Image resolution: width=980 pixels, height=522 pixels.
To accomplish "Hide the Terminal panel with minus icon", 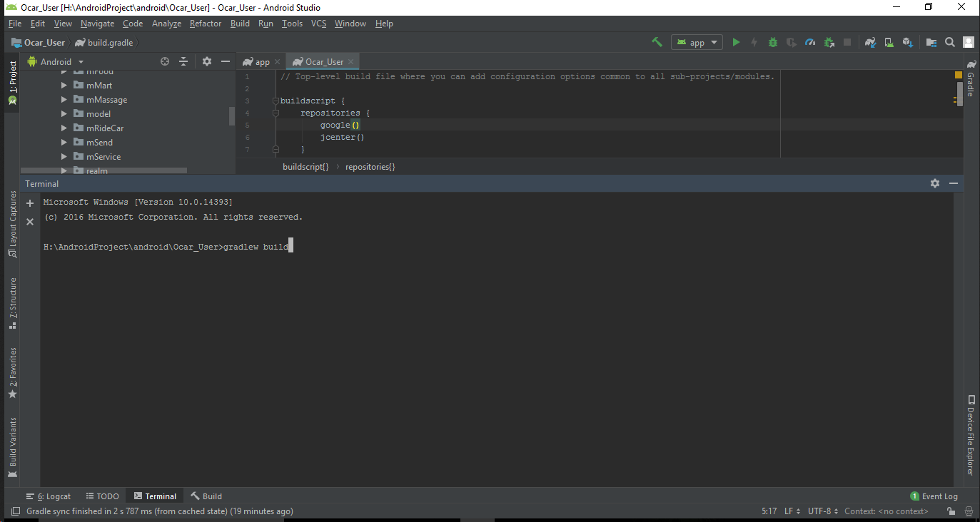I will tap(954, 183).
